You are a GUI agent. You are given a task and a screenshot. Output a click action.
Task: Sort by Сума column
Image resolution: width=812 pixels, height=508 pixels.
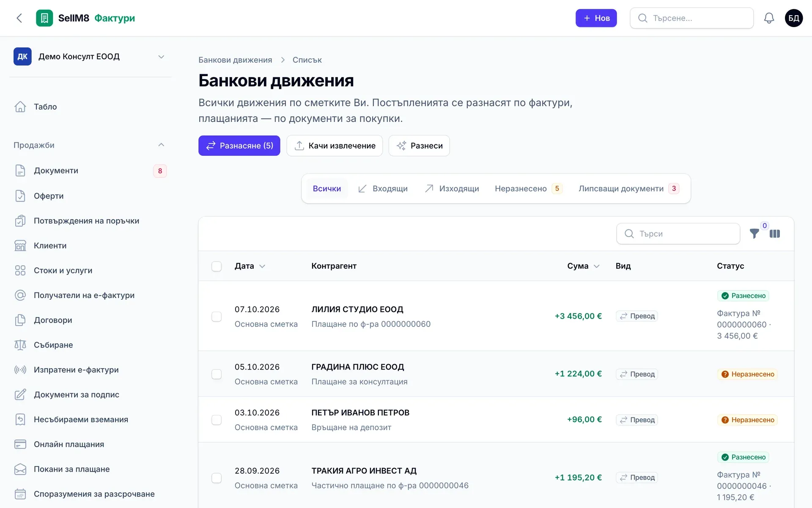tap(583, 266)
